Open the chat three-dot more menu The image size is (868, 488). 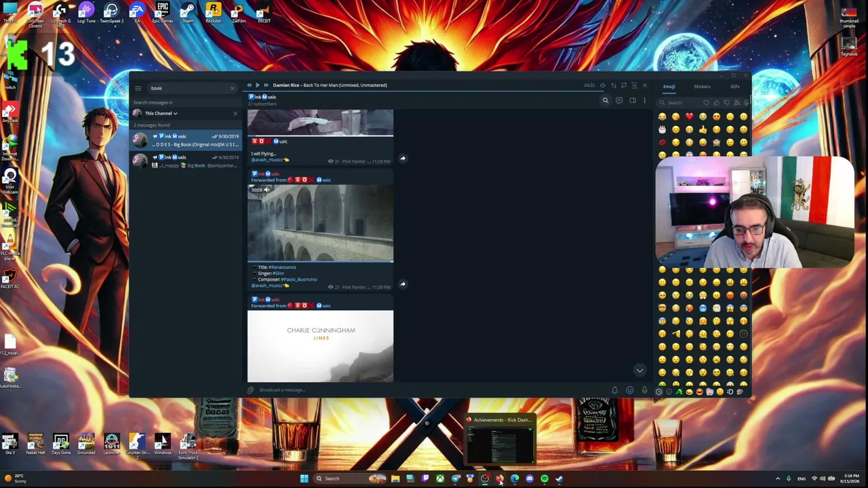click(644, 100)
